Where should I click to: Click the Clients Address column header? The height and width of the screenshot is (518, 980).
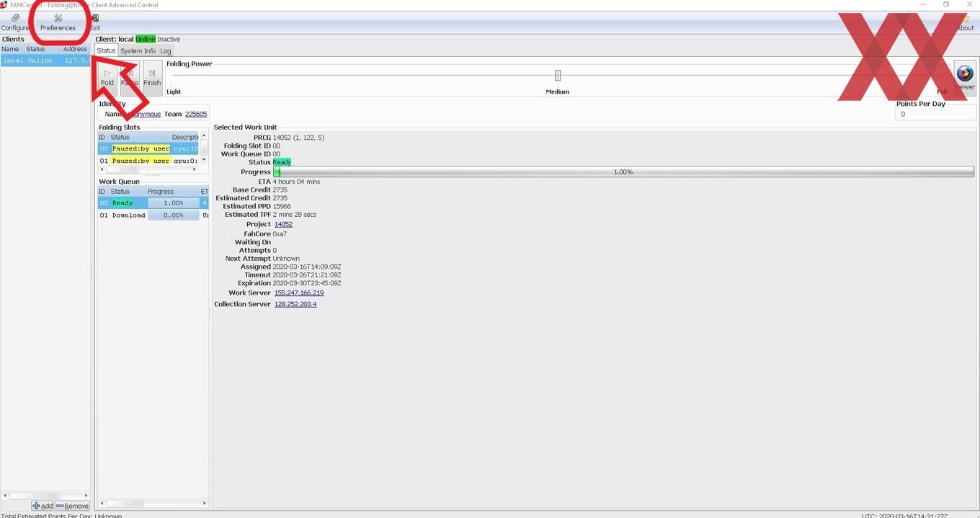pos(75,49)
